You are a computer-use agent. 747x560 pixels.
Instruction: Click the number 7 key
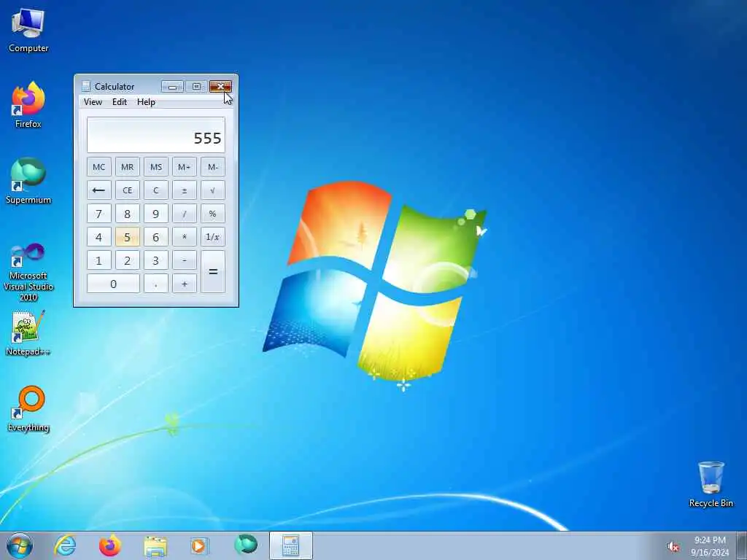[x=99, y=214]
